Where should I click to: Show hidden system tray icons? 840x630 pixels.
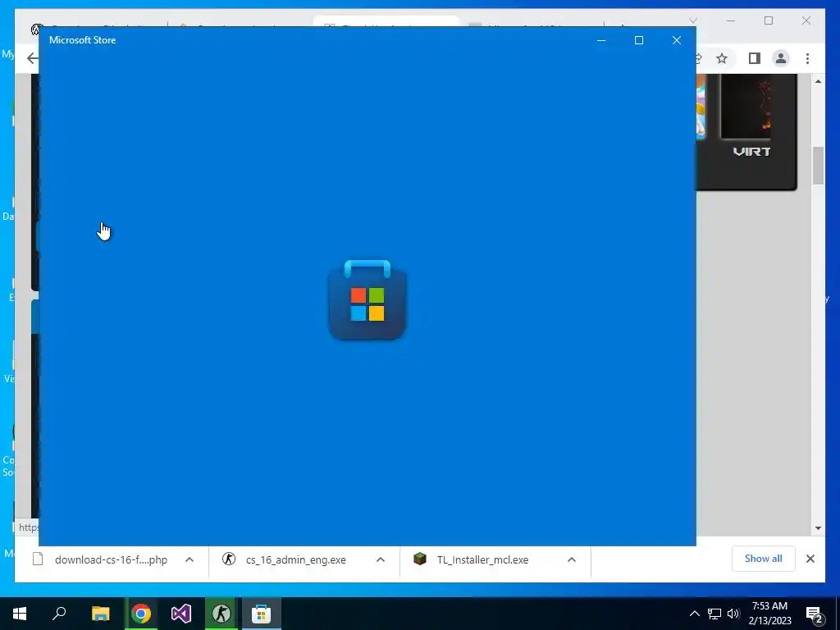coord(694,614)
